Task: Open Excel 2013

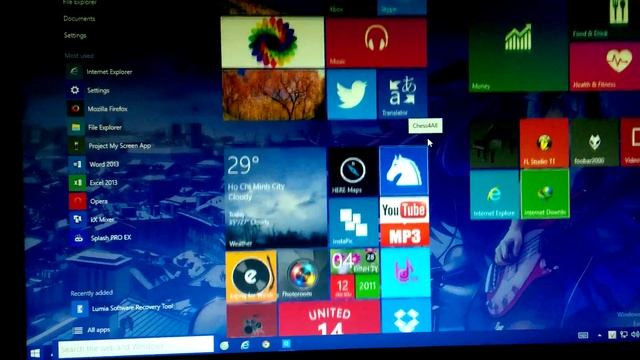Action: pos(93,182)
